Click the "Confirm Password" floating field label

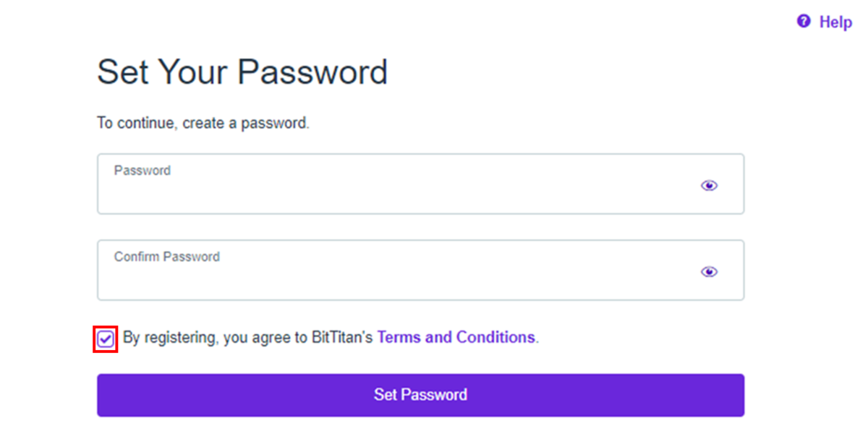[167, 257]
